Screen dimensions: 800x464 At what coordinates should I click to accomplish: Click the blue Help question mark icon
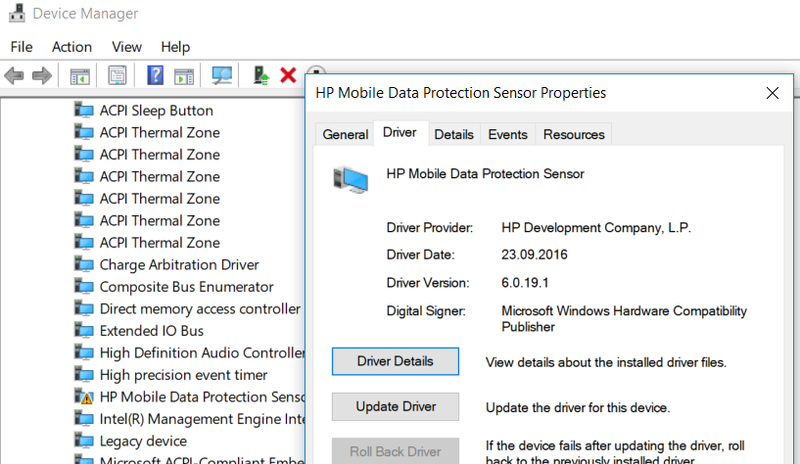click(x=155, y=76)
